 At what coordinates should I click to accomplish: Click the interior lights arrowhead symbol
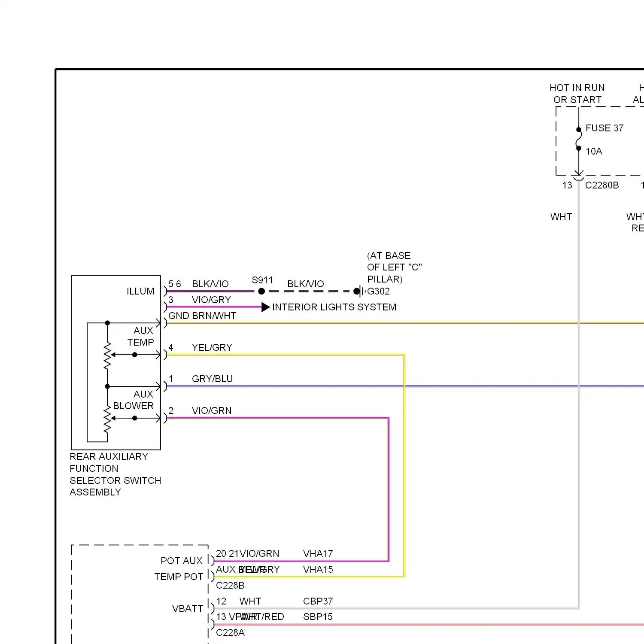click(x=266, y=307)
